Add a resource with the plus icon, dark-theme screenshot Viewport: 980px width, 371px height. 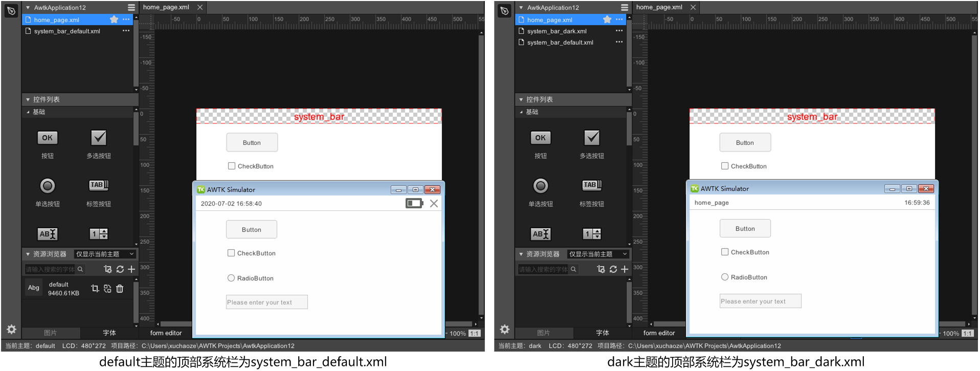625,269
